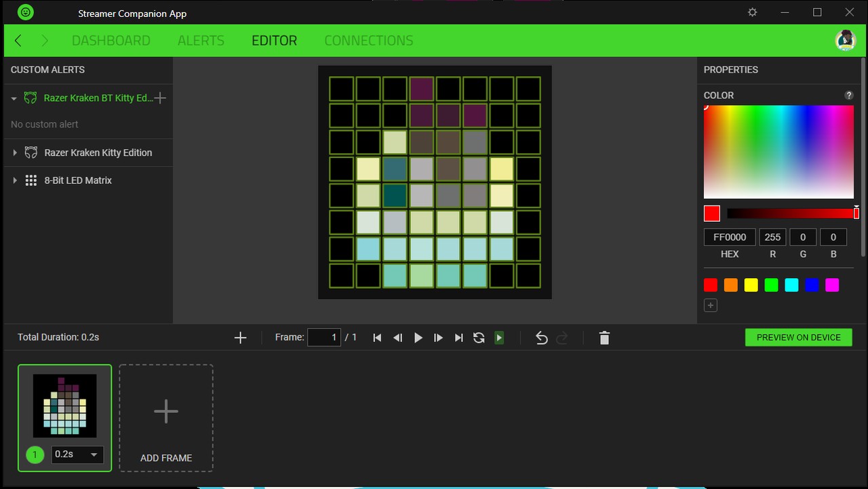Select the yellow preset swatch
The width and height of the screenshot is (868, 489).
point(751,285)
